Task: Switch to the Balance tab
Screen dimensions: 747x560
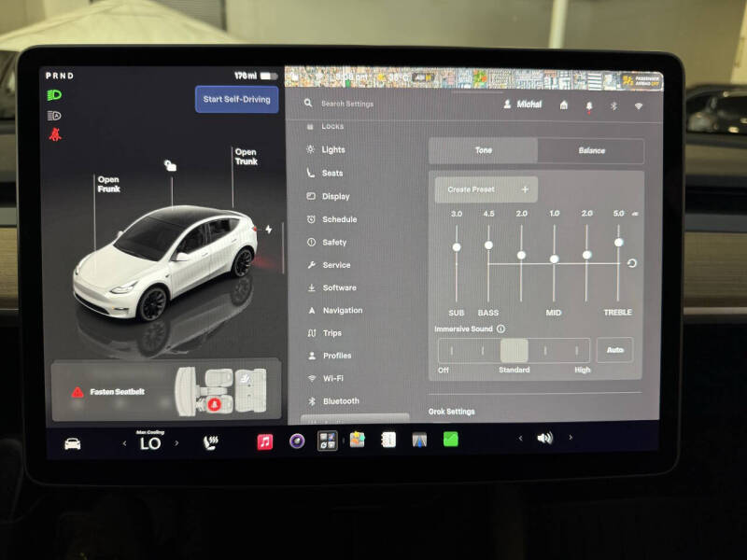Action: point(591,151)
